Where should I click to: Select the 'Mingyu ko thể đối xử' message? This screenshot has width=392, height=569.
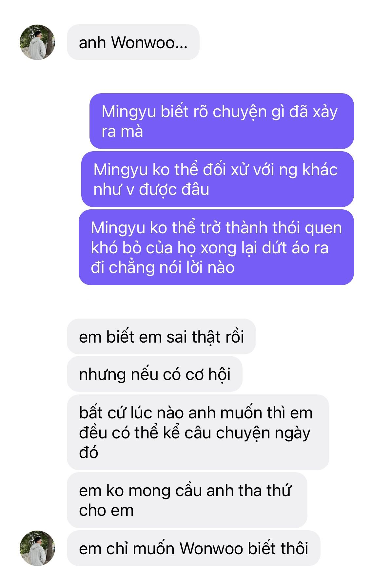(x=218, y=179)
